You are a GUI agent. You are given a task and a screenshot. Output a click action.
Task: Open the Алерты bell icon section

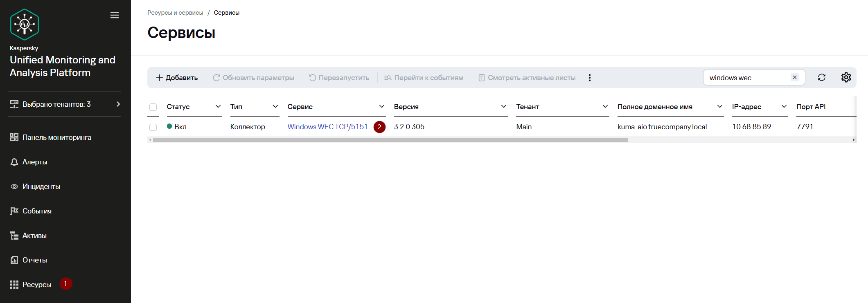(29, 162)
